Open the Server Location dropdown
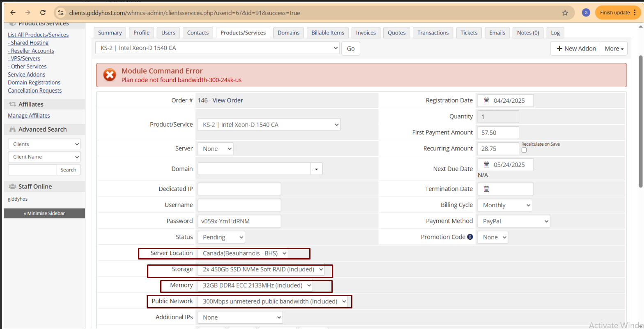The height and width of the screenshot is (329, 644). [x=243, y=253]
